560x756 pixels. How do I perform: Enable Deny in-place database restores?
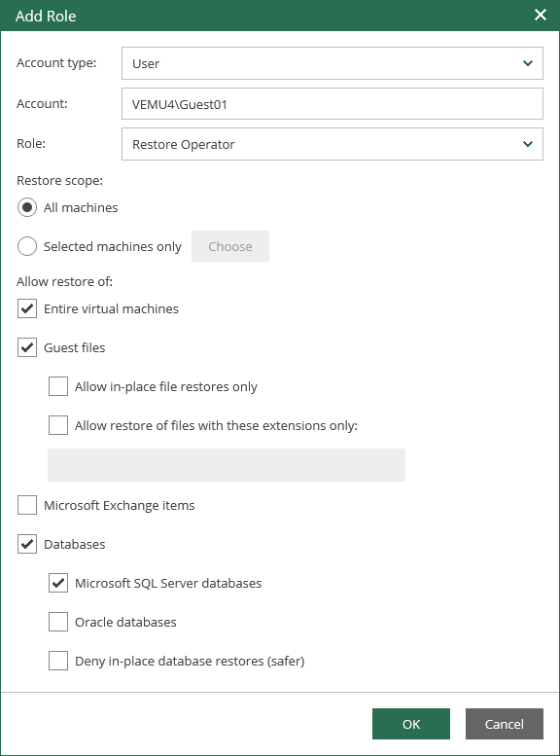pyautogui.click(x=57, y=661)
